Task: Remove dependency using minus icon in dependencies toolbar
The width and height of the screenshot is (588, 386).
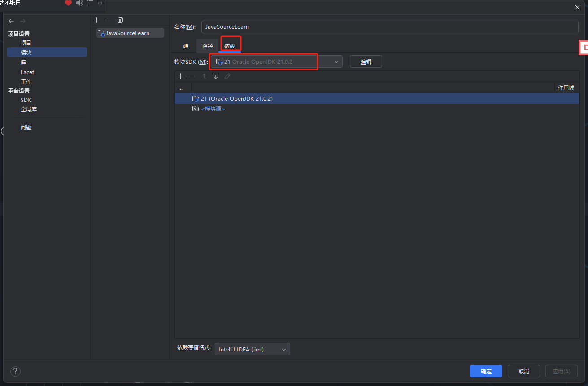Action: [192, 76]
